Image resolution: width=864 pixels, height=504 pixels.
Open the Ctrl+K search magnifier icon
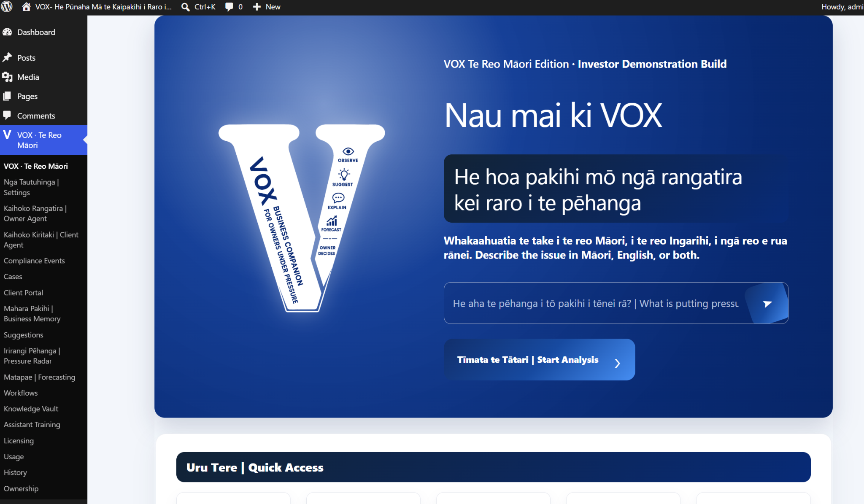tap(185, 7)
